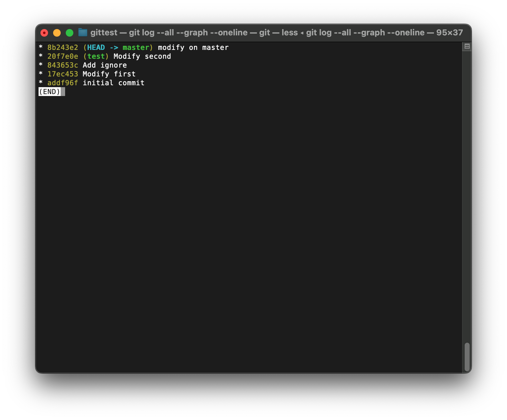This screenshot has height=420, width=507.
Task: Maximize the terminal with green button
Action: click(70, 33)
